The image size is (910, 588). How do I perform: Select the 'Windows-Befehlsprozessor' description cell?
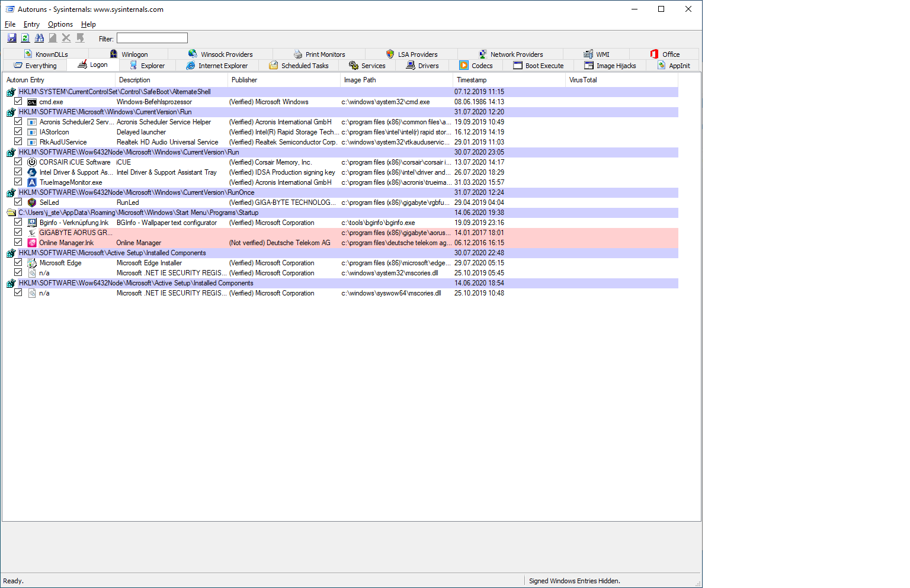(154, 102)
